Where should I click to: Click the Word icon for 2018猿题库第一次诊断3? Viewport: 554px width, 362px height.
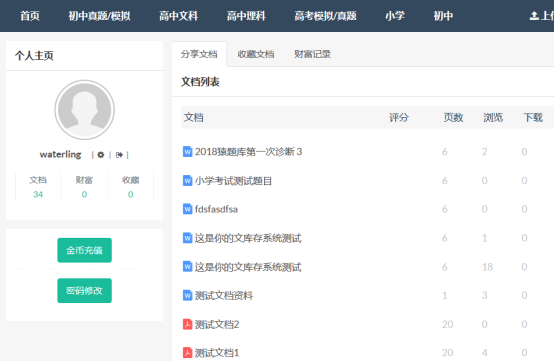point(187,152)
